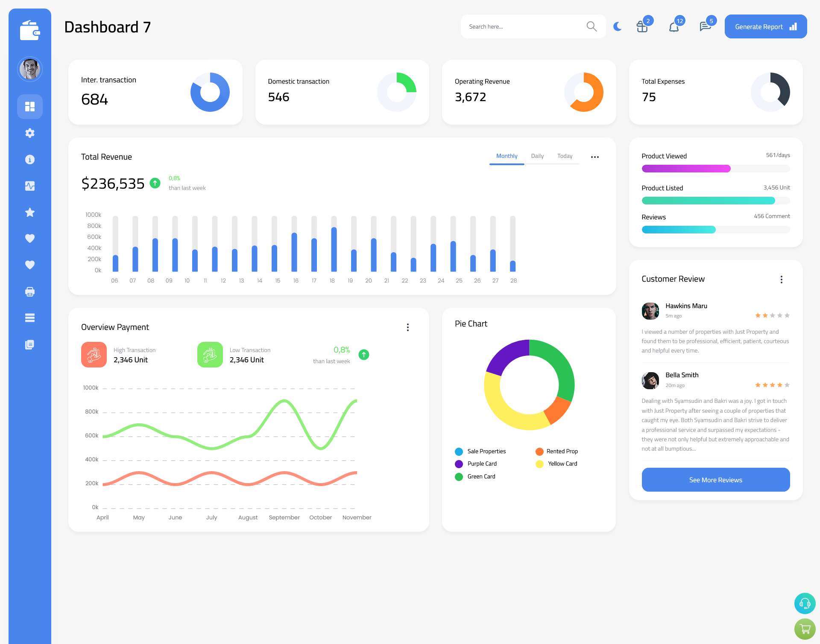Click the list/menu lines icon
This screenshot has height=644, width=820.
[29, 318]
